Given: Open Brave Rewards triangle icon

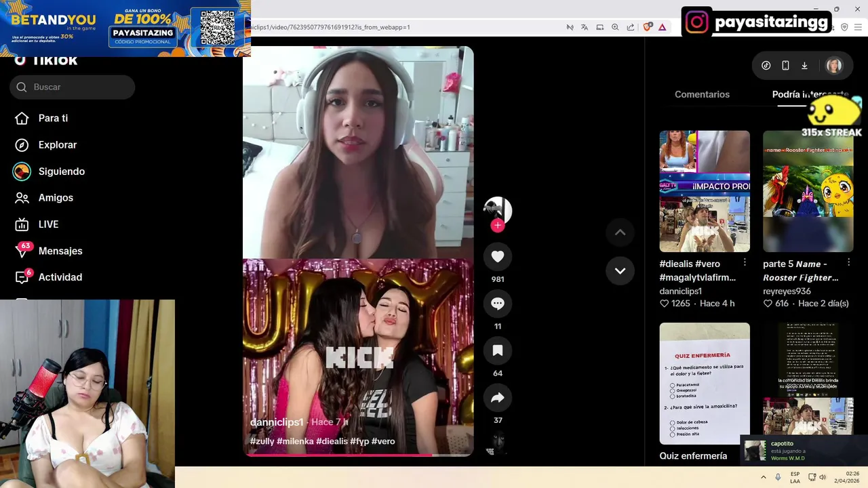Looking at the screenshot, I should (x=663, y=27).
